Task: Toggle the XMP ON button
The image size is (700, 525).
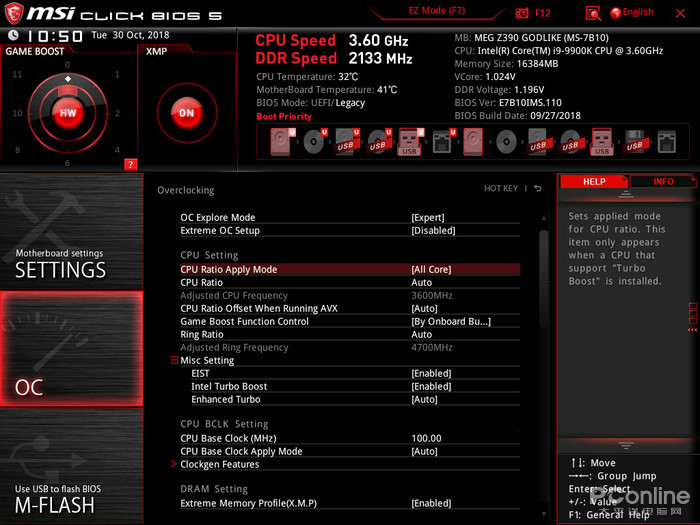Action: point(186,113)
